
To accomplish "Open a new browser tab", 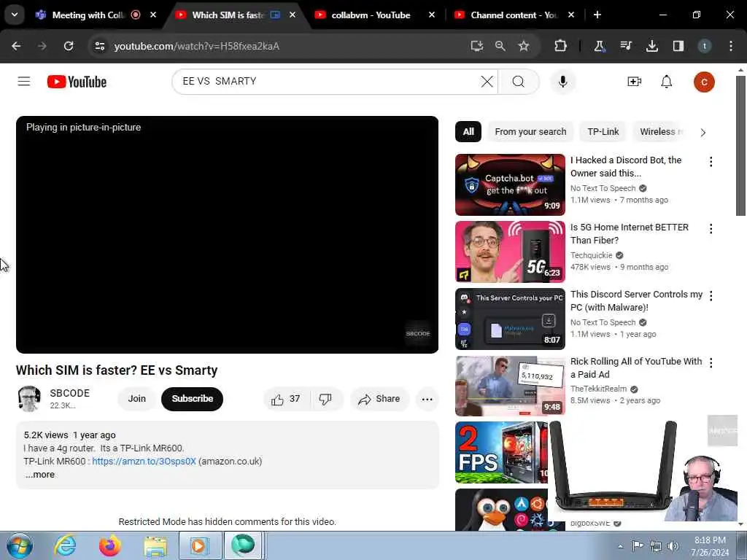I will (597, 15).
